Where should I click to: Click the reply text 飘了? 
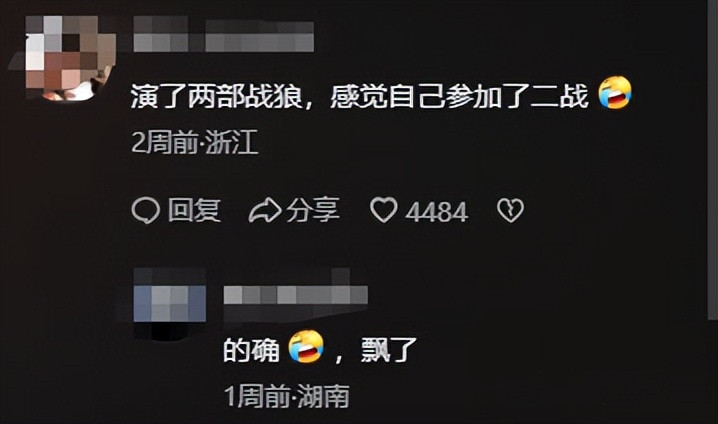pos(388,350)
